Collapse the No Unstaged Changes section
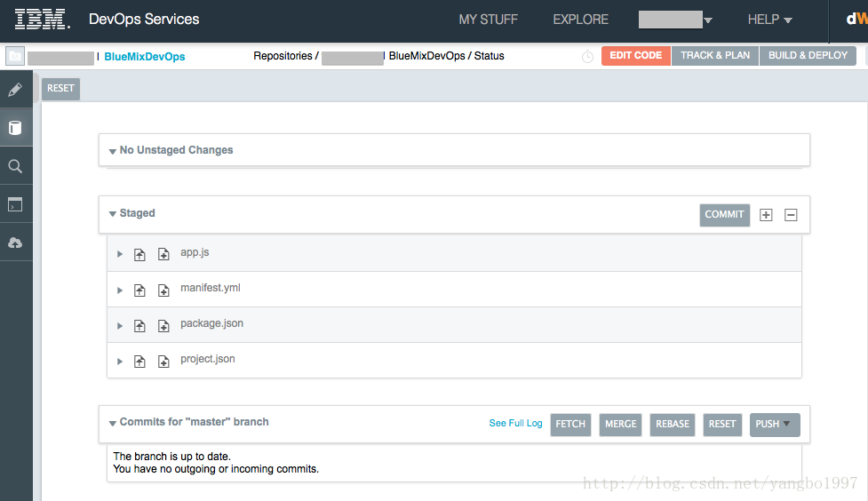 pos(112,151)
